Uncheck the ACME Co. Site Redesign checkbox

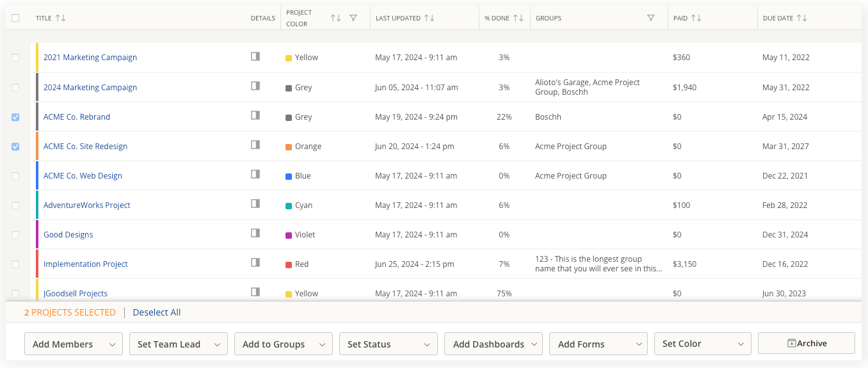click(x=15, y=147)
